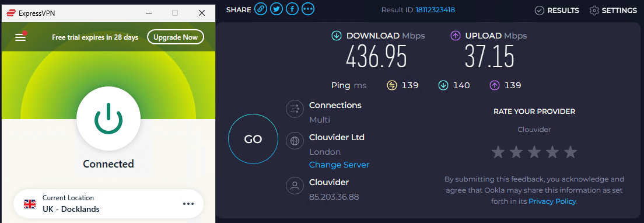
Task: Click the Connected status label
Action: 108,164
